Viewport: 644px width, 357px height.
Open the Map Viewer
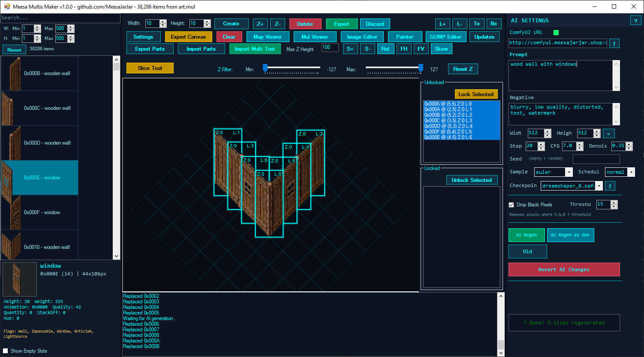268,37
